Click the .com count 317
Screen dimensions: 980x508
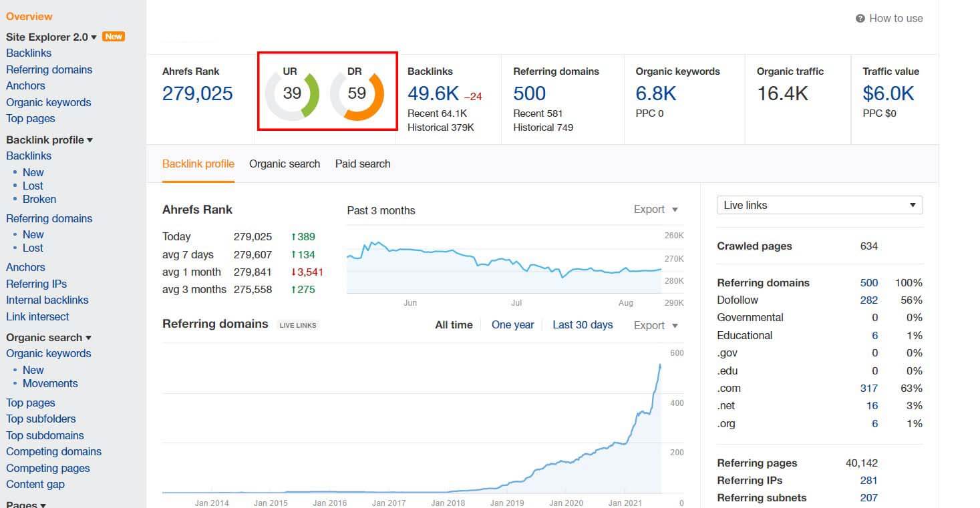pos(869,389)
